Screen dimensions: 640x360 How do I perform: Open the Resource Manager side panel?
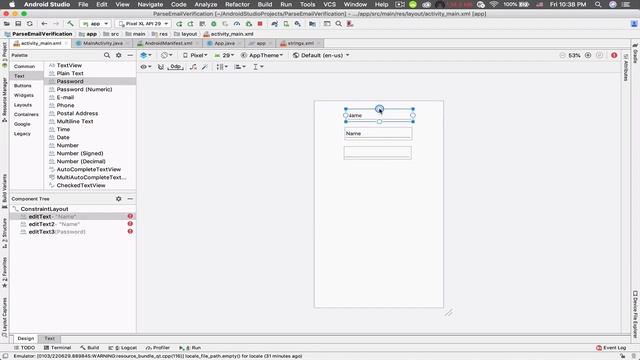click(x=4, y=100)
